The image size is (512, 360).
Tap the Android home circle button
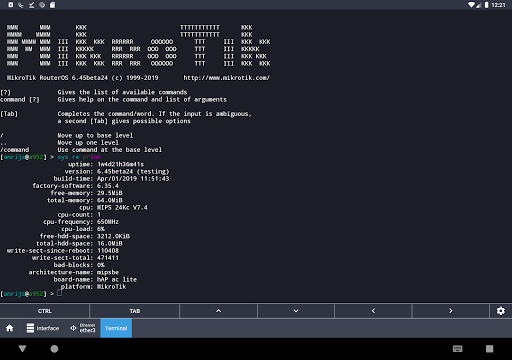pyautogui.click(x=54, y=349)
